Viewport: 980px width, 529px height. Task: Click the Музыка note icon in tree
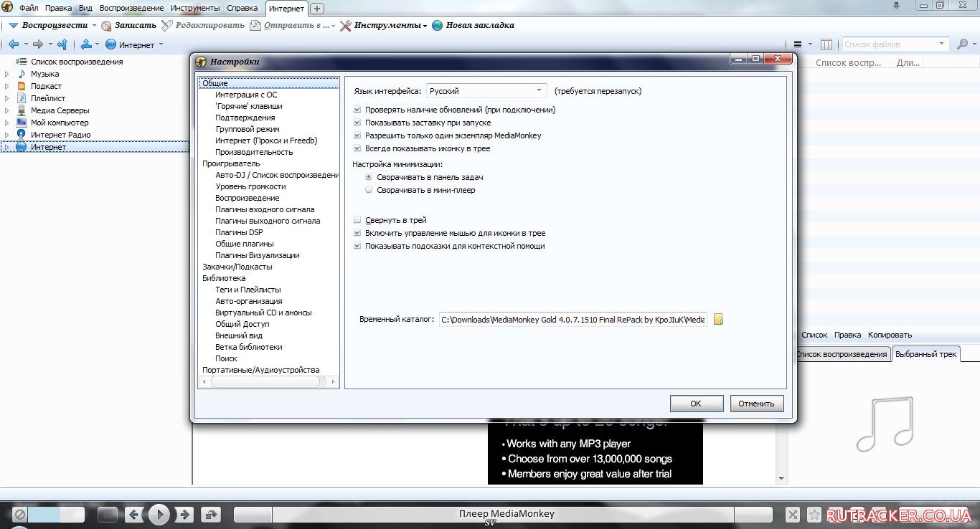coord(21,74)
